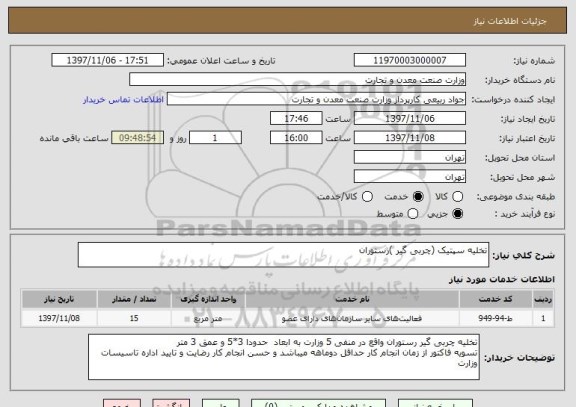The image size is (576, 407).
Task: Click service code cell ط-94-949
Action: 495,318
